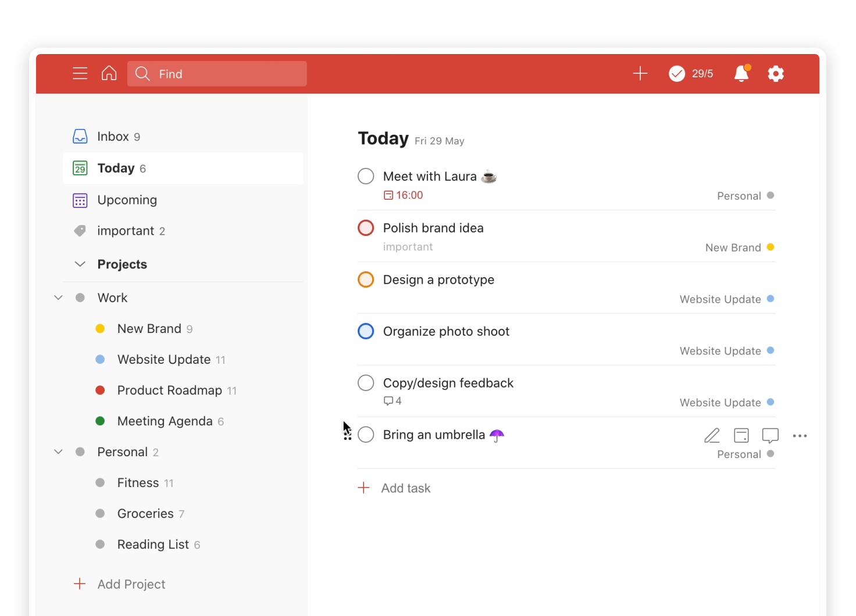
Task: Click Add task below the list
Action: point(405,488)
